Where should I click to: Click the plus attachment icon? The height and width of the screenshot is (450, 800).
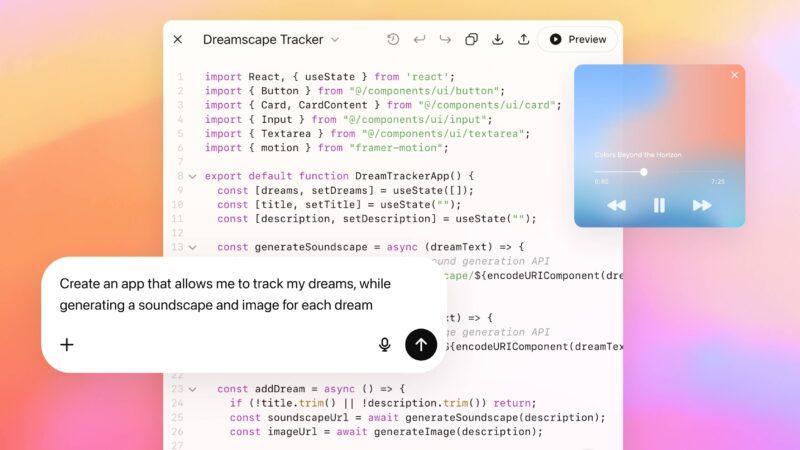coord(67,344)
